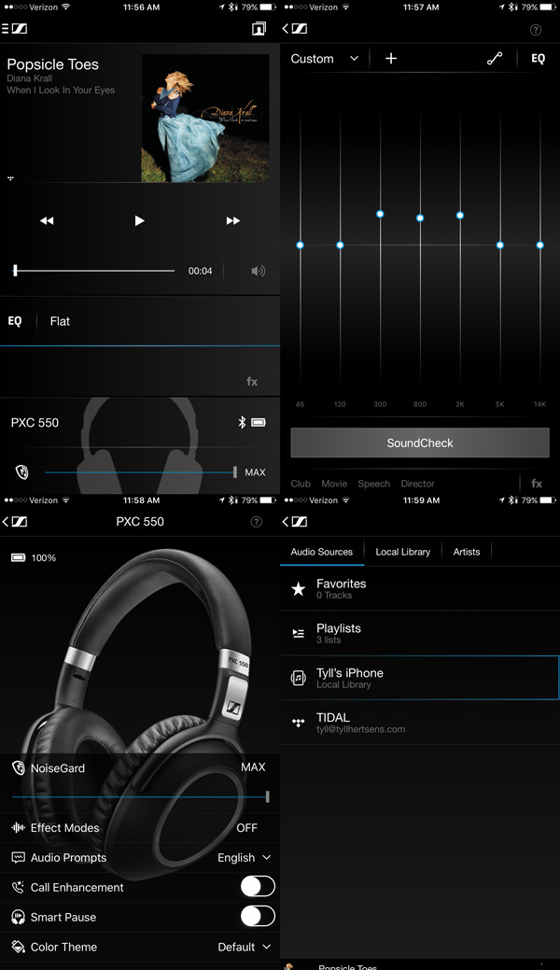Open the hamburger menu on the player screen

coord(5,28)
